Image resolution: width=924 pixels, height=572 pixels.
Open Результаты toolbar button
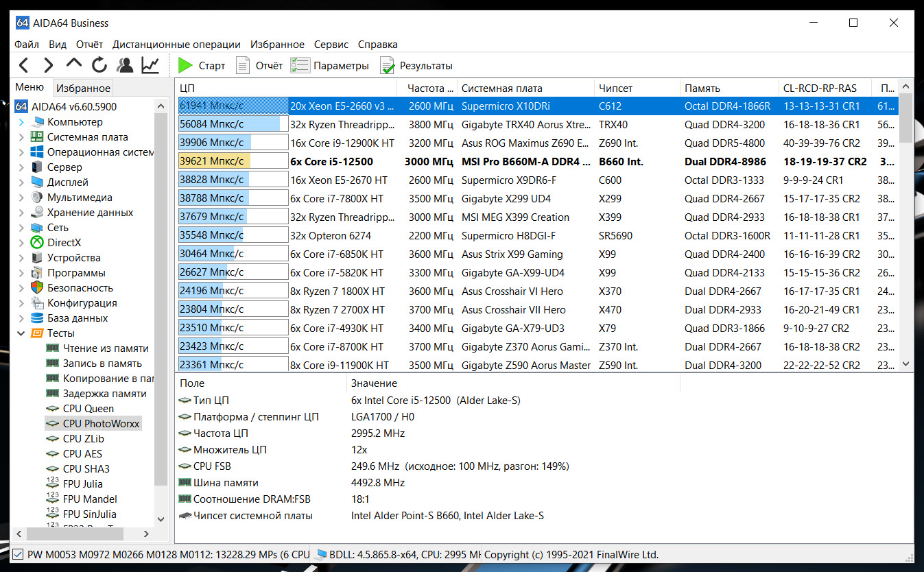pyautogui.click(x=416, y=66)
